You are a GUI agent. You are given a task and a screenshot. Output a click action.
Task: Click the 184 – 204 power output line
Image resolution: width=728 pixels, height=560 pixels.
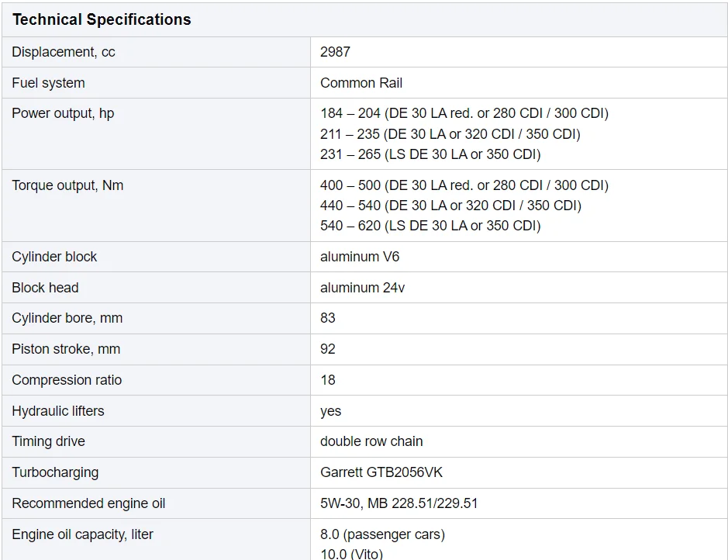click(x=464, y=113)
